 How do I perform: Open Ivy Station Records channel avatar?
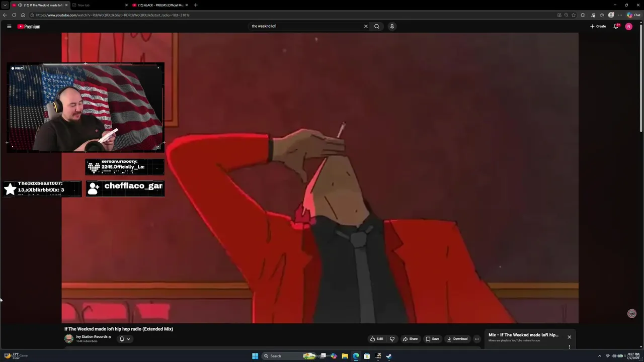pyautogui.click(x=69, y=339)
